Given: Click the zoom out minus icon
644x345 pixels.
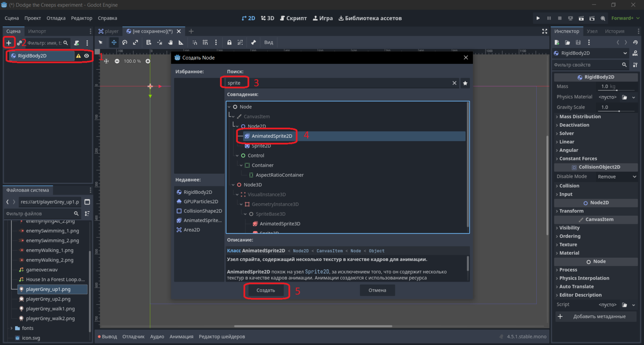Looking at the screenshot, I should coord(117,61).
